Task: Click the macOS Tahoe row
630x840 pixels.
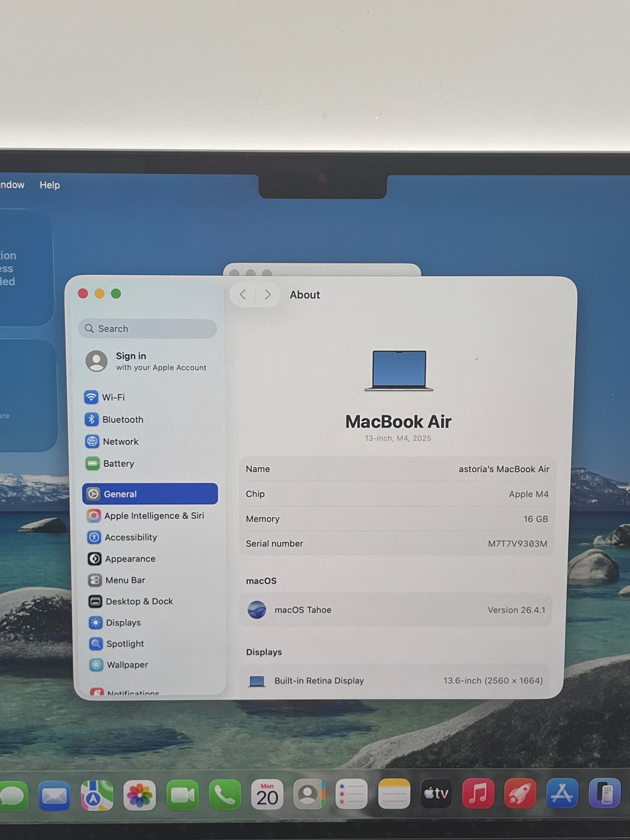Action: [x=396, y=610]
